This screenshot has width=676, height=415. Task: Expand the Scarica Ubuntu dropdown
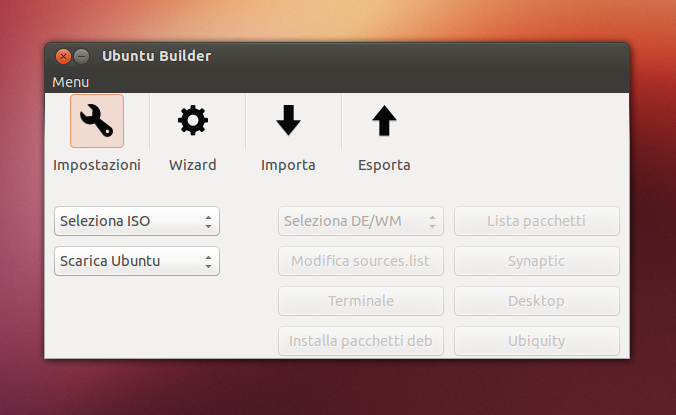[x=137, y=261]
